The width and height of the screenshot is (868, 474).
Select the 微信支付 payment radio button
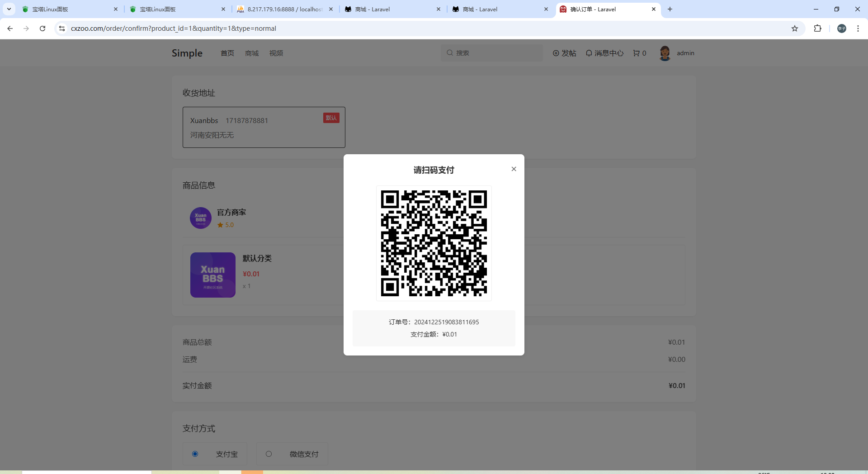(269, 454)
